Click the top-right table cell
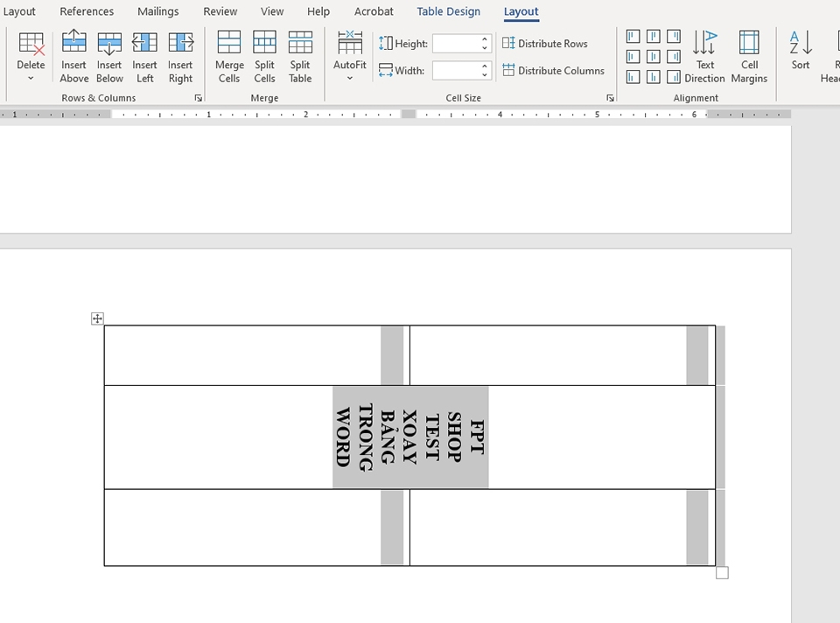Screen dimensions: 840x623 (563, 355)
